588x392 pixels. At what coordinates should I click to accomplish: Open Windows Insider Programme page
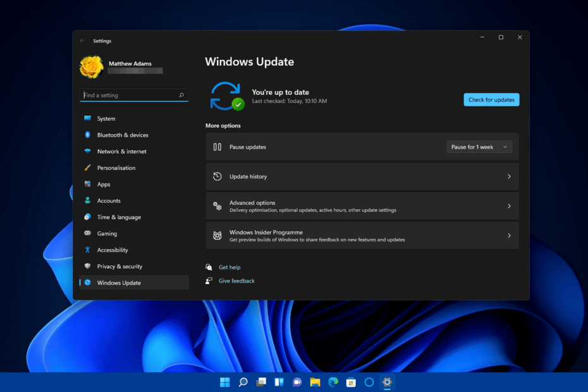362,236
